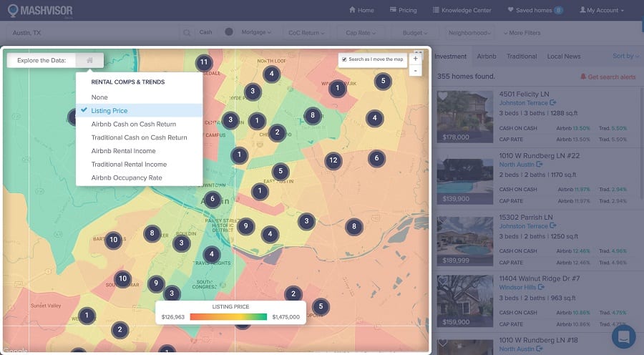Zoom out of the map with minus button
The image size is (644, 355).
click(416, 70)
